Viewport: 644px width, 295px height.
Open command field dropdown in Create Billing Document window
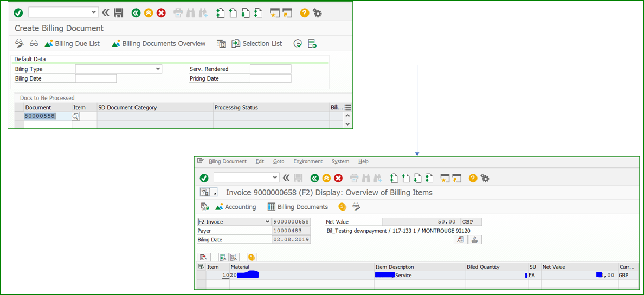pos(94,12)
